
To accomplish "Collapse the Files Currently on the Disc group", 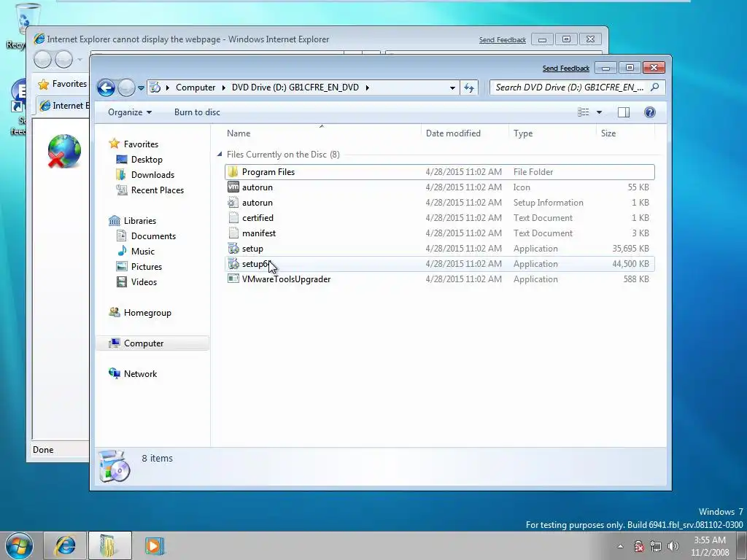I will pyautogui.click(x=220, y=155).
